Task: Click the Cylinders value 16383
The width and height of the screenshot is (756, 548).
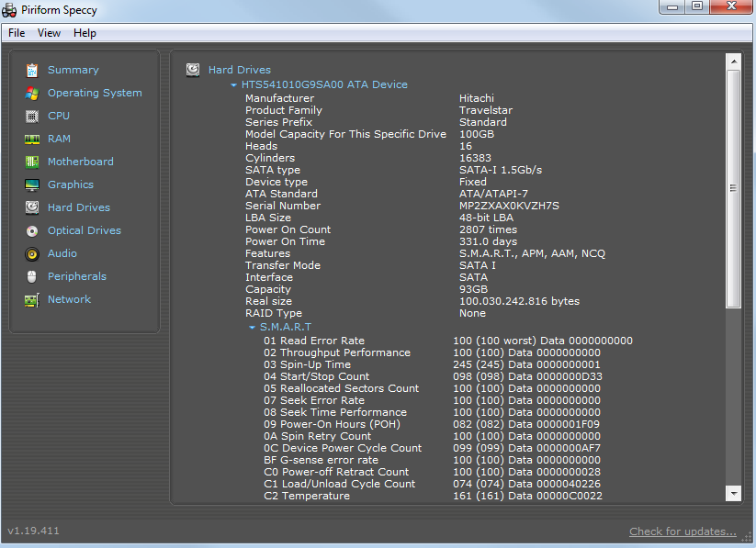Action: point(476,158)
